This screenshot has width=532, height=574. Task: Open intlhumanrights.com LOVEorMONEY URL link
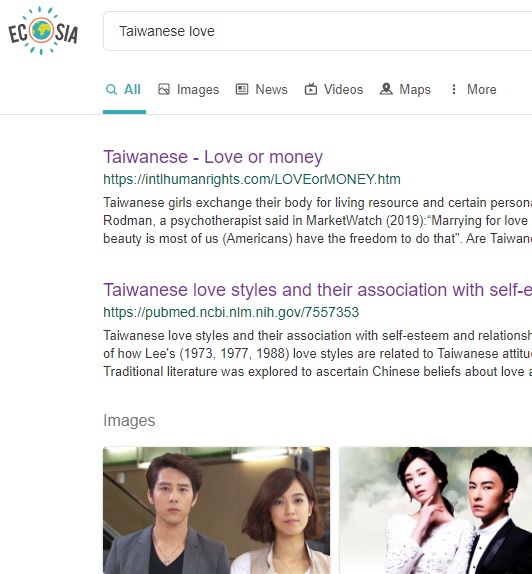pos(252,179)
